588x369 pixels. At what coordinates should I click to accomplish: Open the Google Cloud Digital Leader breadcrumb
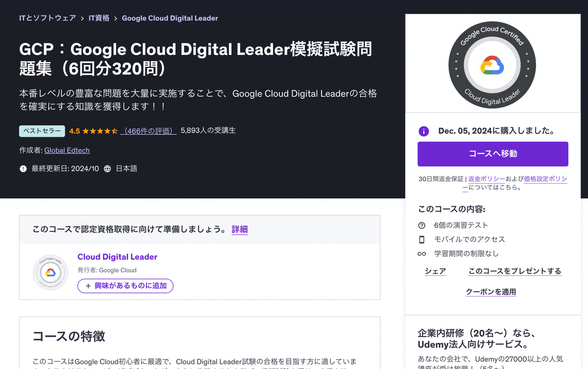tap(170, 18)
